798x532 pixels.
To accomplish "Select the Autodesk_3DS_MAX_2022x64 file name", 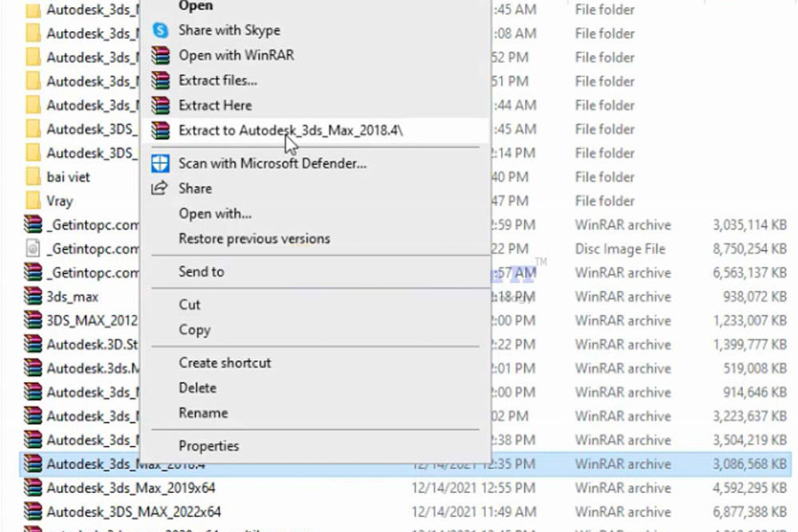I will tap(134, 512).
